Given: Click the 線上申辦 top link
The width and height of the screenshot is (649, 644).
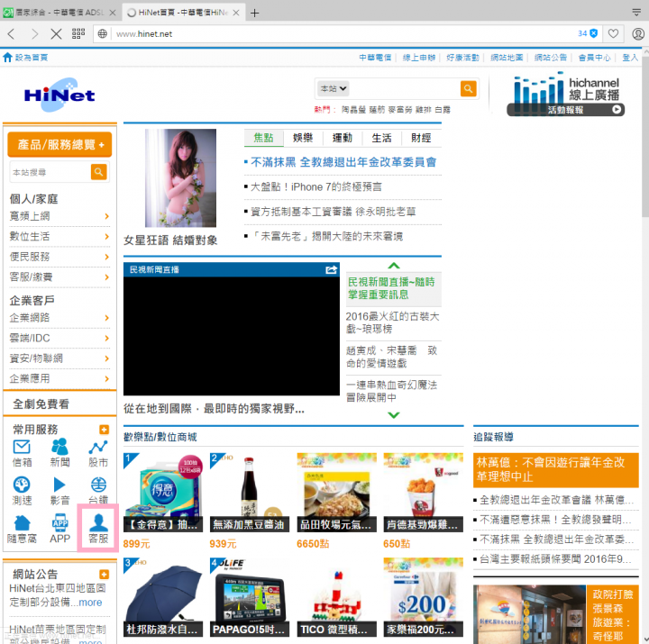Looking at the screenshot, I should point(419,58).
